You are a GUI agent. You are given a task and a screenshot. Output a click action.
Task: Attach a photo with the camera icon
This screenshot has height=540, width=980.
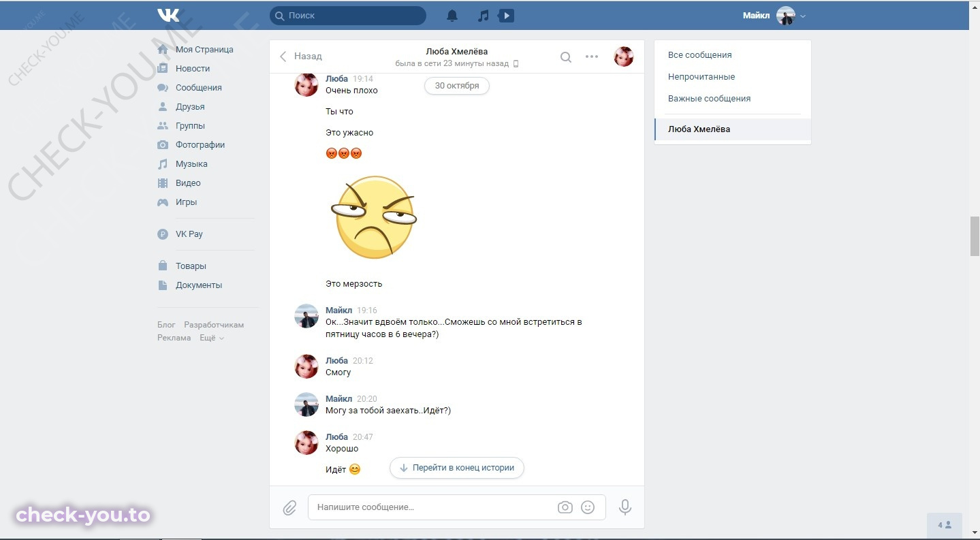pos(565,507)
